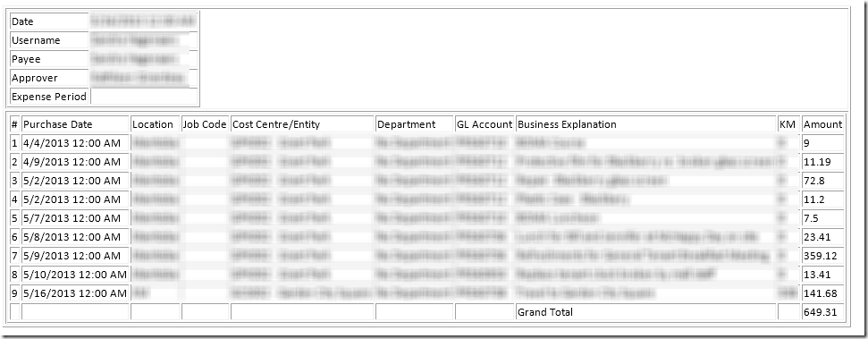Select purchase date 5/7/2013 12:00 AM
This screenshot has height=339, width=868.
(x=75, y=218)
